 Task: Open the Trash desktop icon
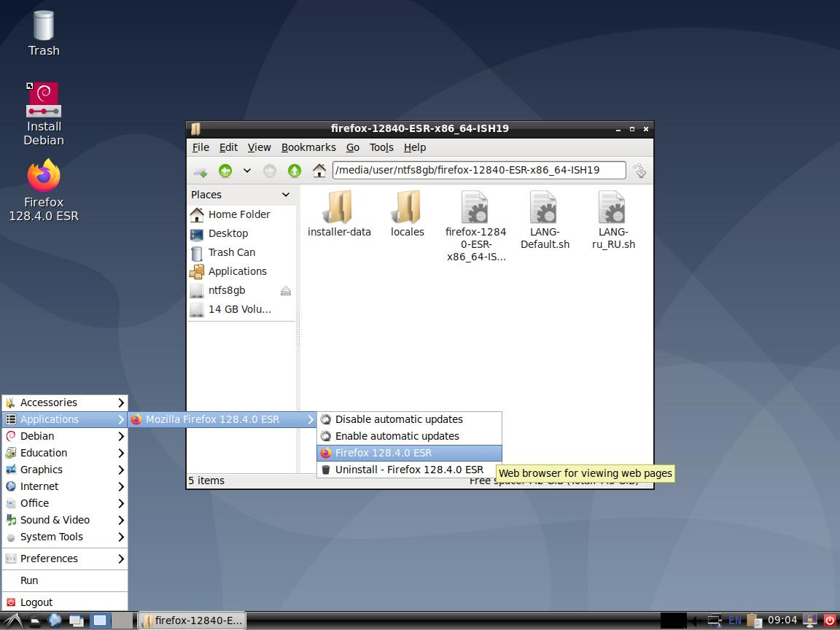(44, 34)
